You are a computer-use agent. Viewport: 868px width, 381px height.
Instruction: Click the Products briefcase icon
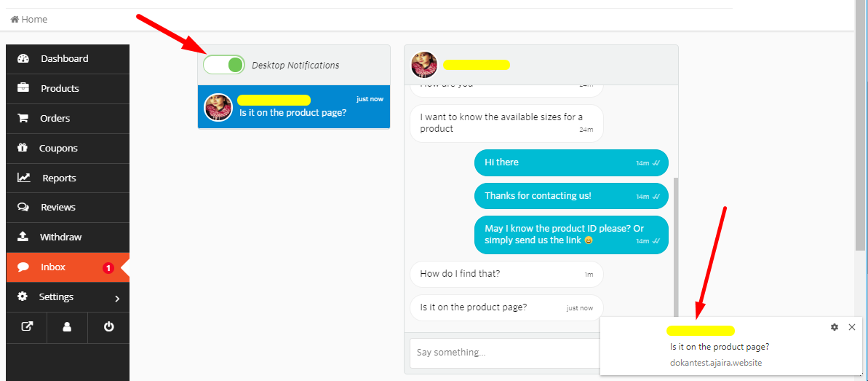(23, 89)
